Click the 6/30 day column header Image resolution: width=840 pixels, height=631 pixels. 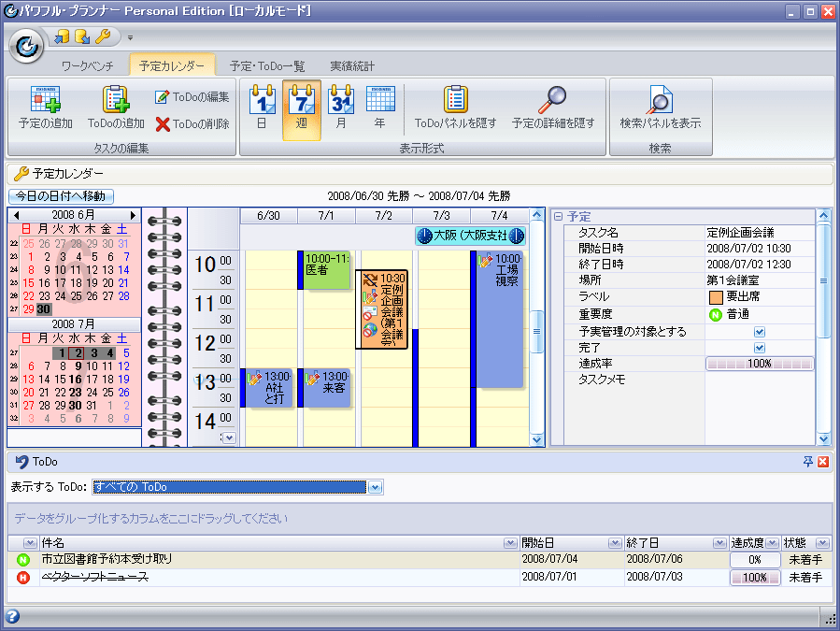pos(268,216)
